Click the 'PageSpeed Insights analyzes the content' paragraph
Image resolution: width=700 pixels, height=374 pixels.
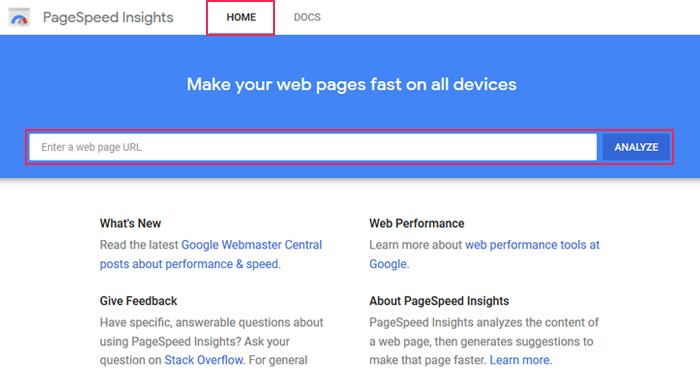(484, 341)
